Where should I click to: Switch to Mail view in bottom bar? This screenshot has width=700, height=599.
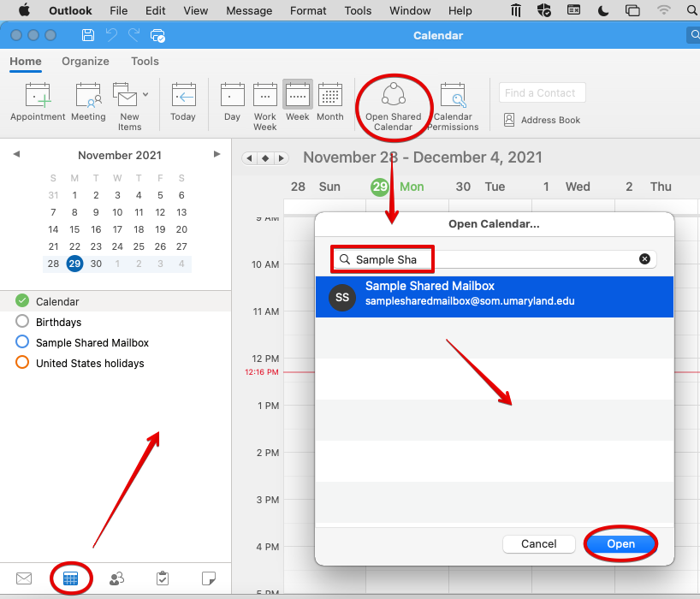pyautogui.click(x=24, y=578)
